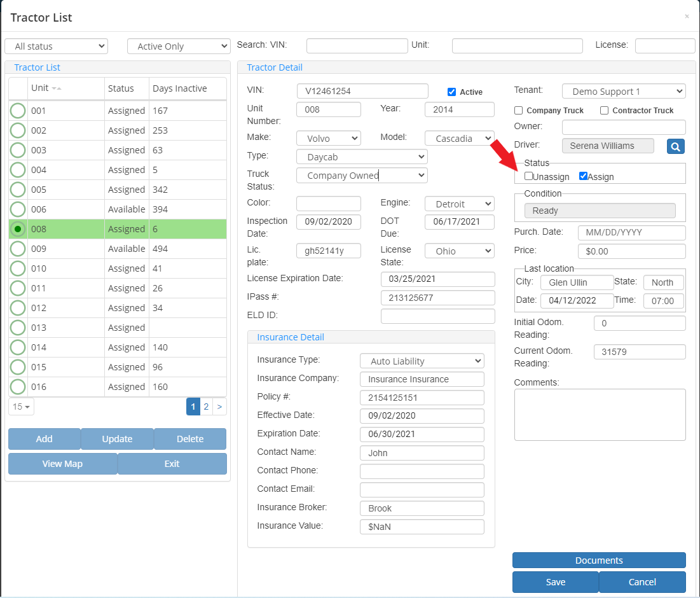Click Contact Phone input field
The image size is (700, 598).
click(422, 471)
